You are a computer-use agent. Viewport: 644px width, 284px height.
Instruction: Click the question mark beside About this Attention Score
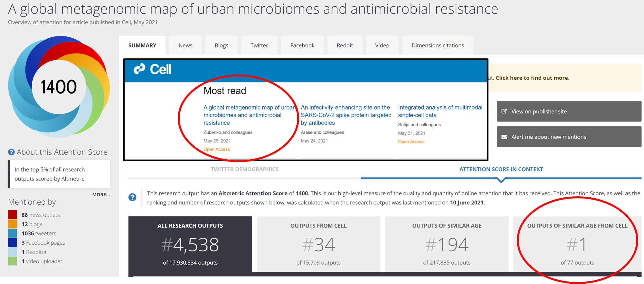[x=11, y=152]
